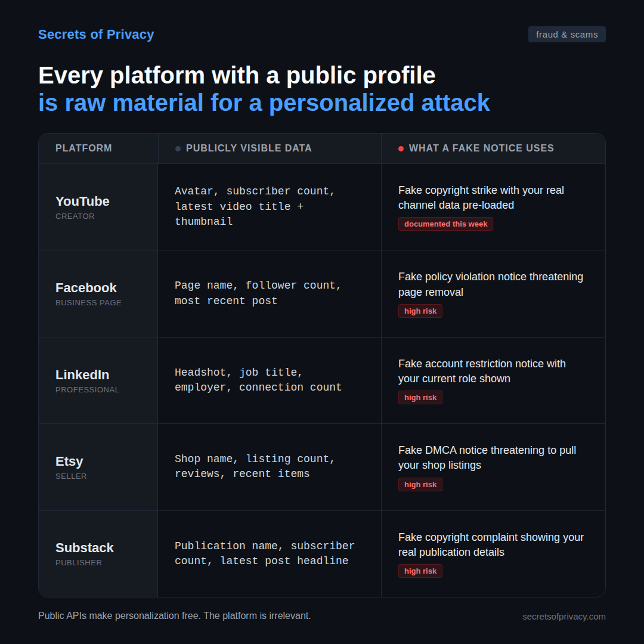Select the Facebook platform name
Viewport: 644px width, 644px height.
86,288
